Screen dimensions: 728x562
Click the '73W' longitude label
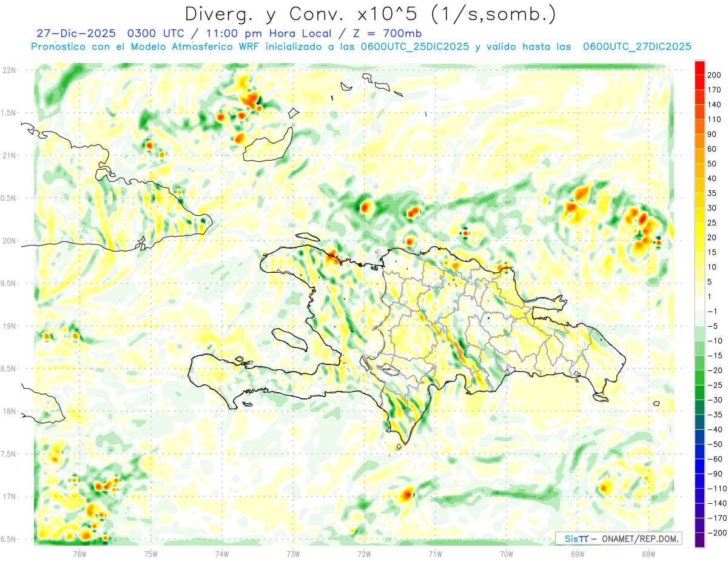(x=293, y=554)
